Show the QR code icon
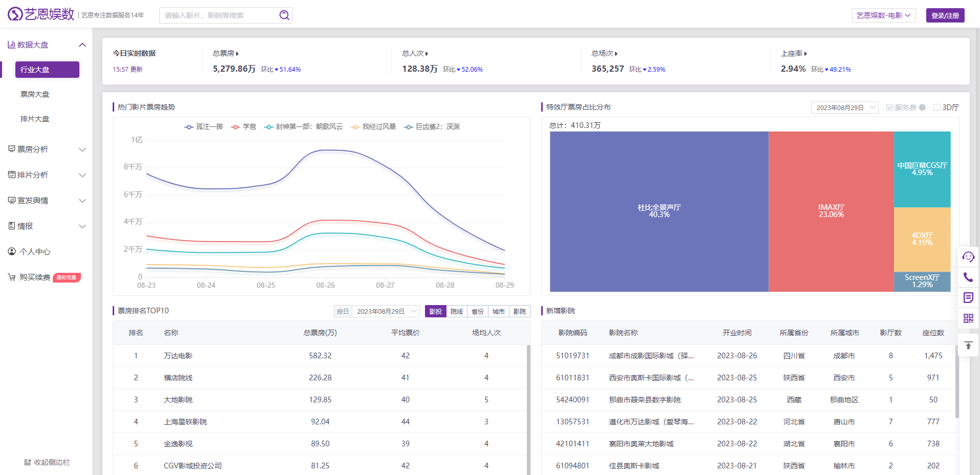This screenshot has width=980, height=475. click(968, 318)
